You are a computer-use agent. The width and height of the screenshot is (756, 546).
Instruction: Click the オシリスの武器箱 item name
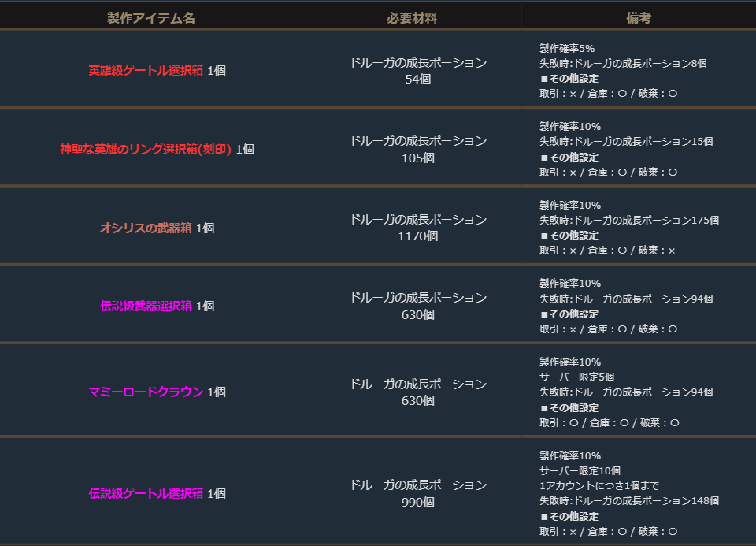pyautogui.click(x=146, y=228)
